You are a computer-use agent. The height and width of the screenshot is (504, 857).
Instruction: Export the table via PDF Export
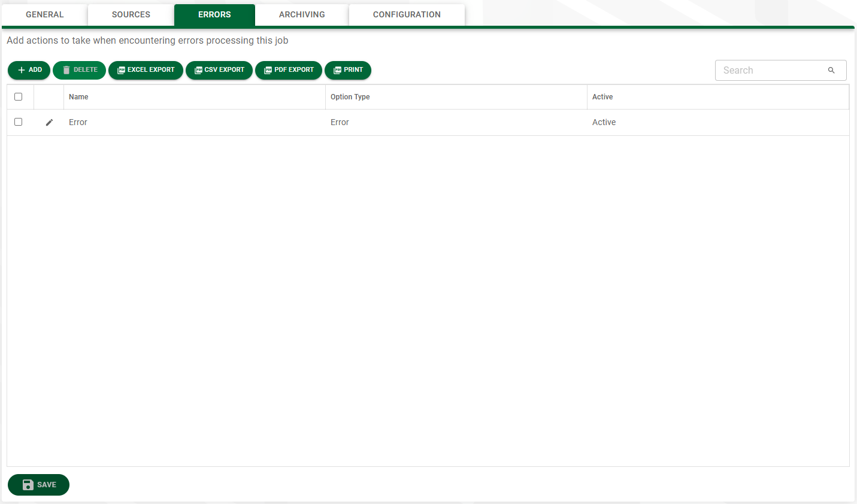click(289, 70)
